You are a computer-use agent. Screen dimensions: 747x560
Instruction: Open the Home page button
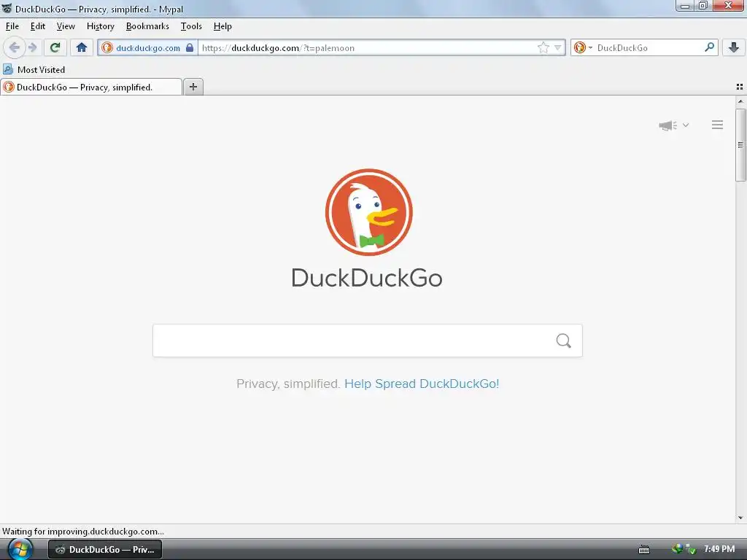coord(82,47)
